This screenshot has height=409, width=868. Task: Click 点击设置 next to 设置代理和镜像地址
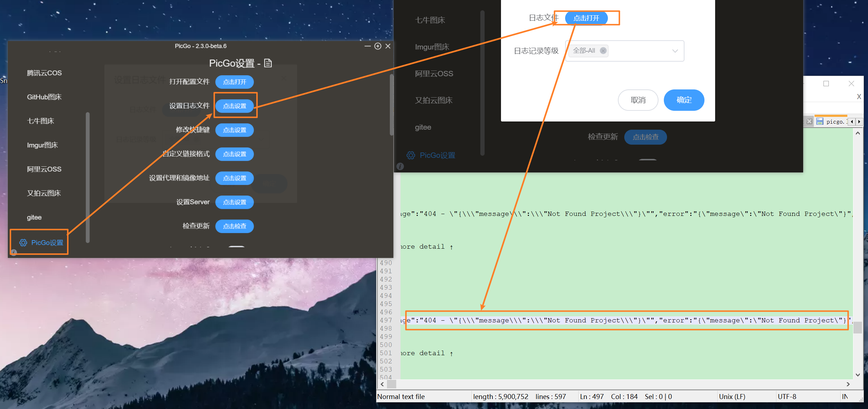point(234,178)
